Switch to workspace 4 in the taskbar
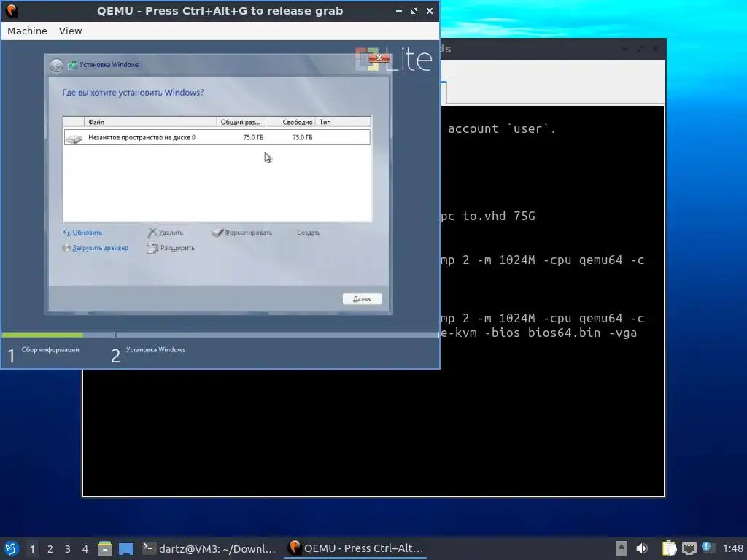 (85, 549)
